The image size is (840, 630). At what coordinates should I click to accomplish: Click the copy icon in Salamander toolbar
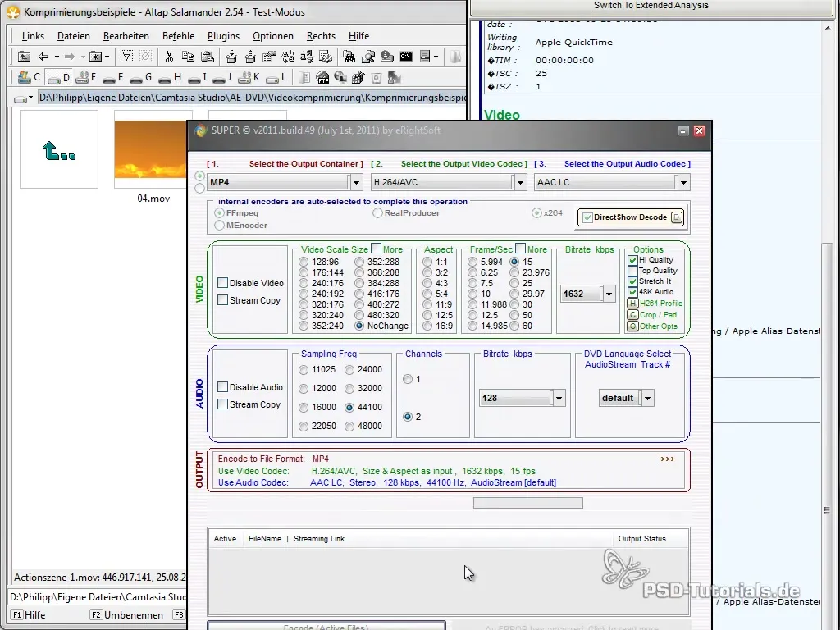pos(188,57)
